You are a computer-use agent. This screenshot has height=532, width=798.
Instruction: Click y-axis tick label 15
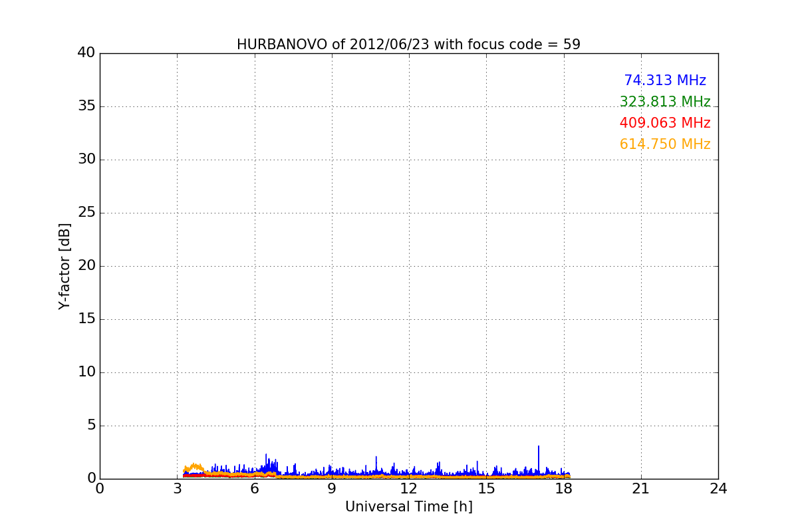86,319
